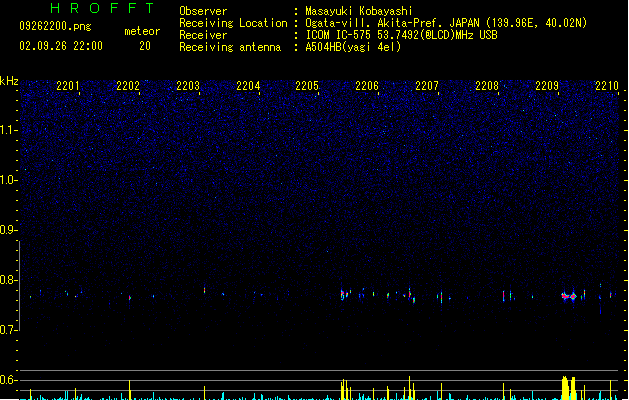Click the Observer label

coord(203,11)
